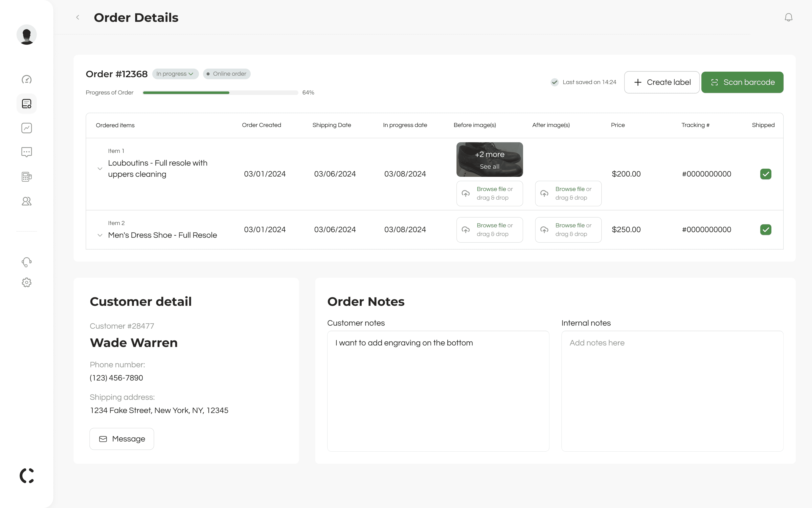Viewport: 812px width, 508px height.
Task: Click the Tracking # column header
Action: (695, 125)
